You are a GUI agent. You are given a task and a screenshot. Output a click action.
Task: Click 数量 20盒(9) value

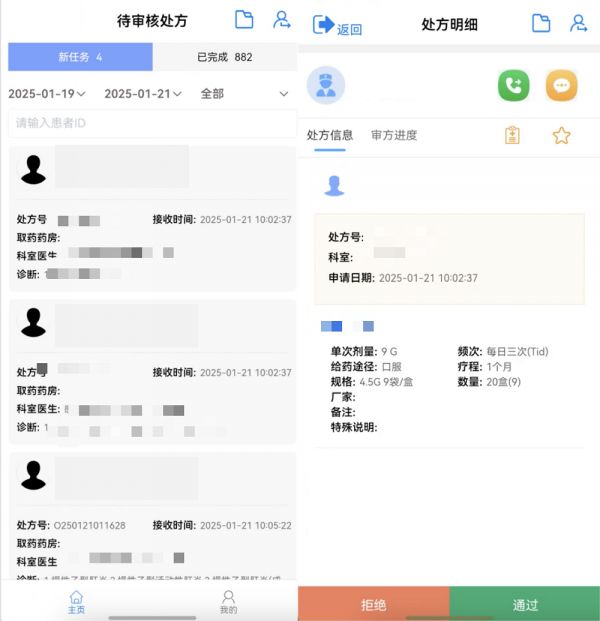coord(503,382)
